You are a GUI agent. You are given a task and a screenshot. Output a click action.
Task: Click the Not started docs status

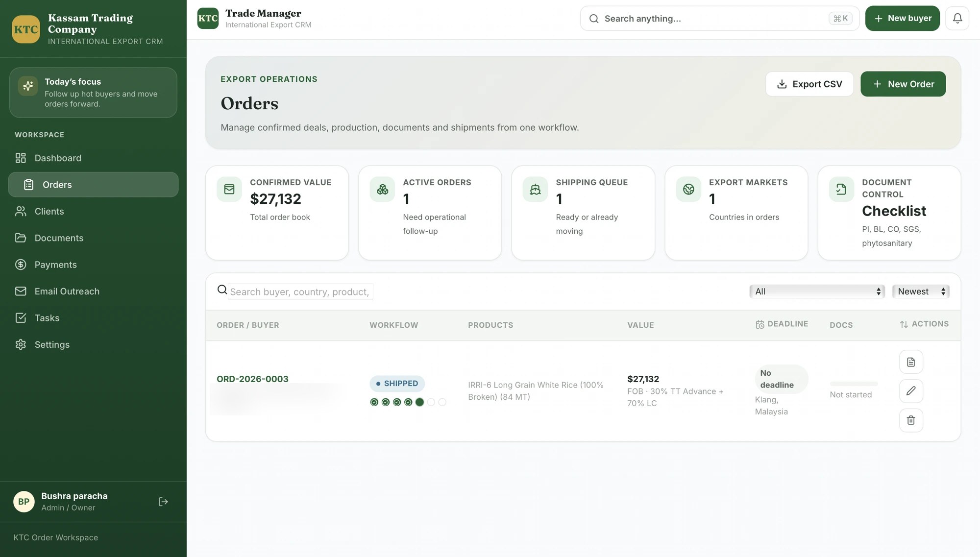pyautogui.click(x=851, y=395)
